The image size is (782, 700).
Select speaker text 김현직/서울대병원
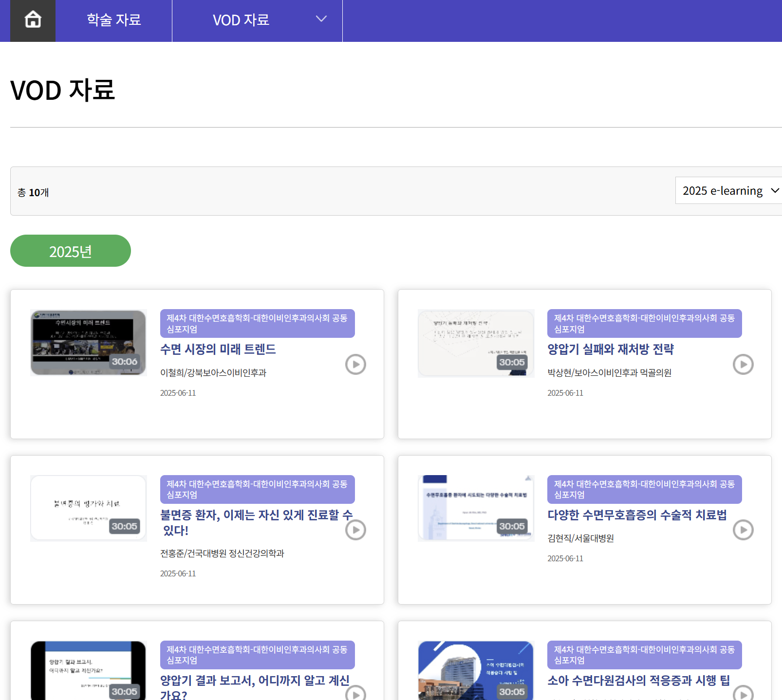[580, 538]
